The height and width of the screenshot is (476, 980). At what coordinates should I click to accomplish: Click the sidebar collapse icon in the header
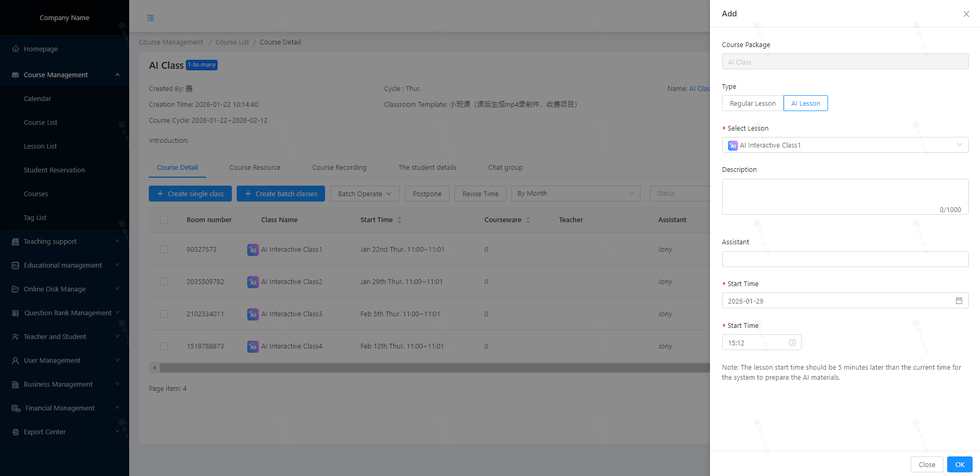(x=151, y=18)
